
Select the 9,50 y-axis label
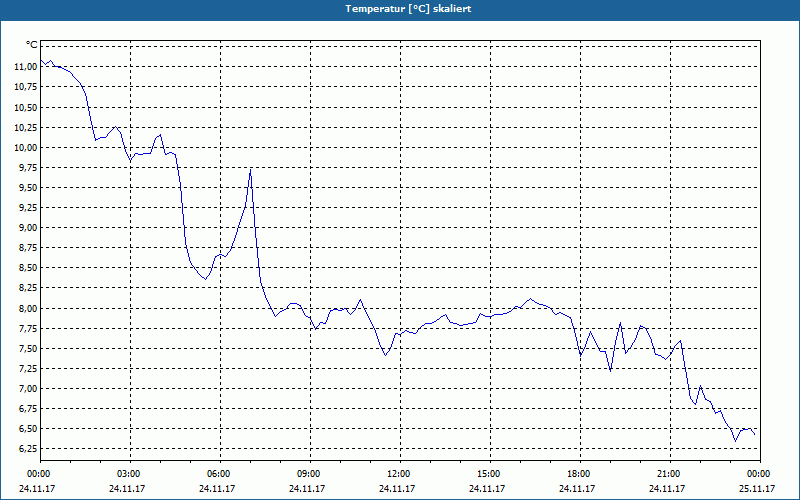[x=28, y=188]
